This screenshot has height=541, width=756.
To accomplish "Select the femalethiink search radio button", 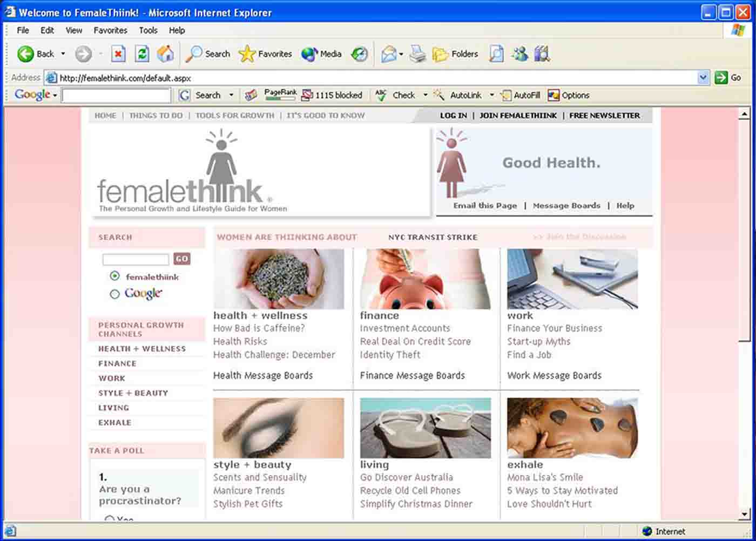I will pos(114,276).
